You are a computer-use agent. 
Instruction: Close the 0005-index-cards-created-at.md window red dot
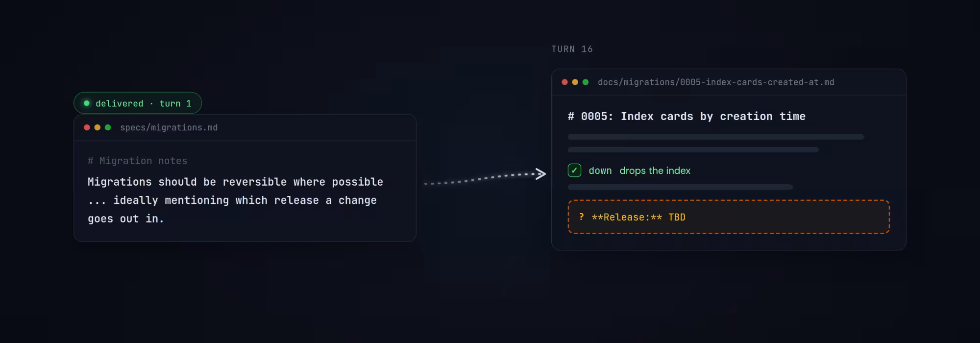click(564, 82)
